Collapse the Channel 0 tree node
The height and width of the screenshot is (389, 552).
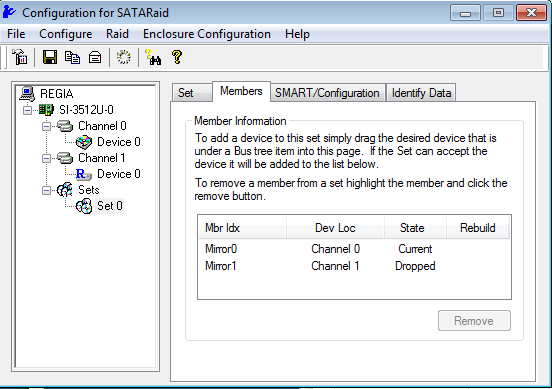pos(46,126)
